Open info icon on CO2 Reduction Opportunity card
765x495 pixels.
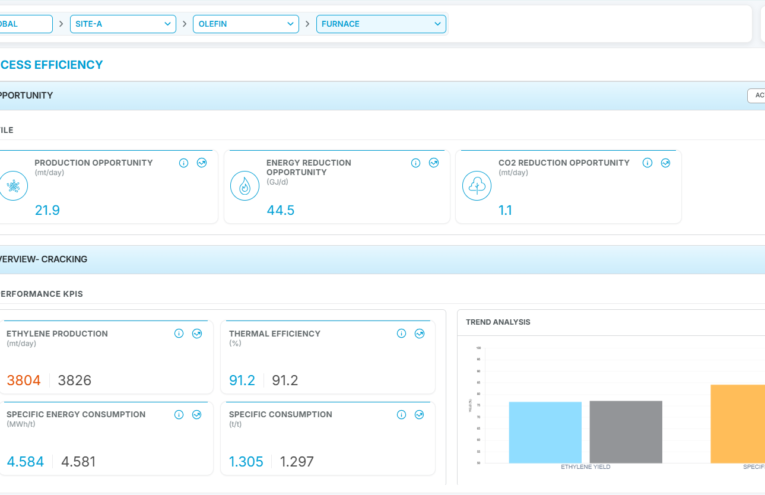tap(647, 163)
